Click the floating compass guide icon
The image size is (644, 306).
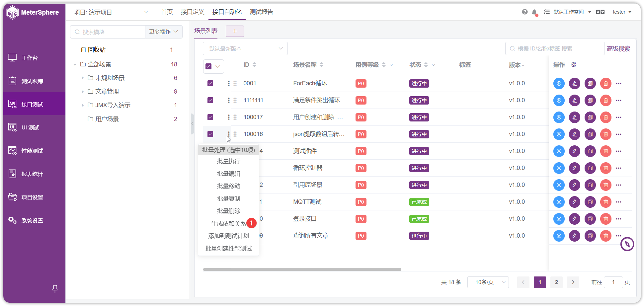pos(627,244)
